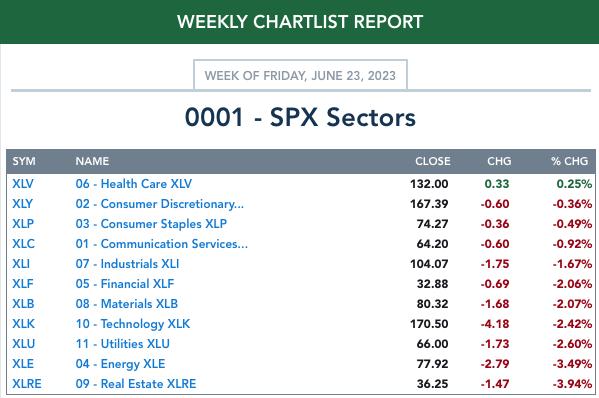599x398 pixels.
Task: Open the XLY symbol link
Action: pyautogui.click(x=23, y=204)
